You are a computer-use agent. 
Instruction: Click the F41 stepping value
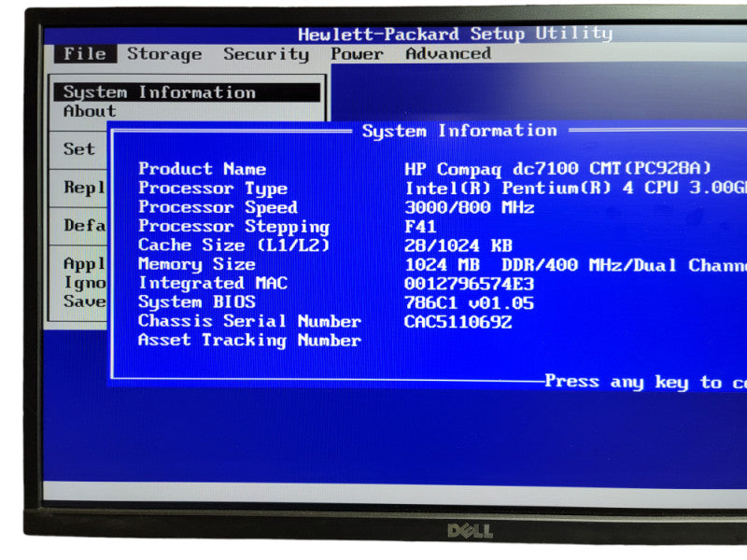[420, 226]
